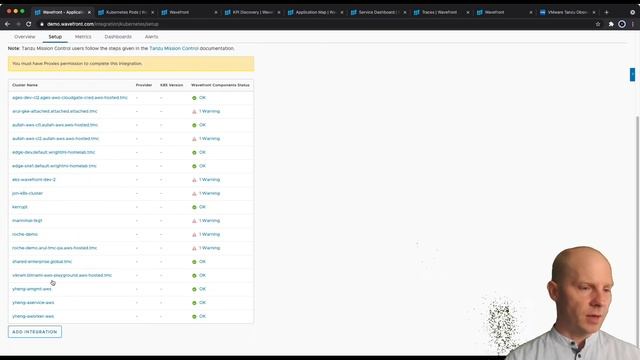
Task: Click the Wavefront Components Status header
Action: coord(220,85)
